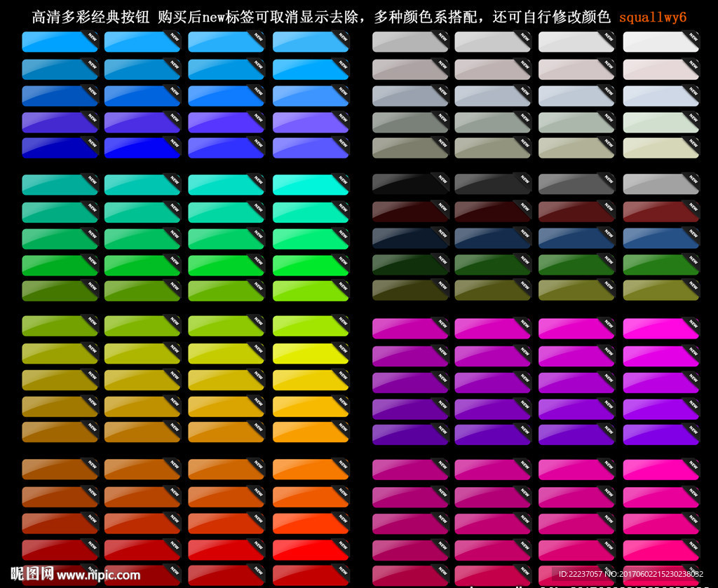This screenshot has height=588, width=718.
Task: Select the brightest pure red button
Action: tap(311, 550)
